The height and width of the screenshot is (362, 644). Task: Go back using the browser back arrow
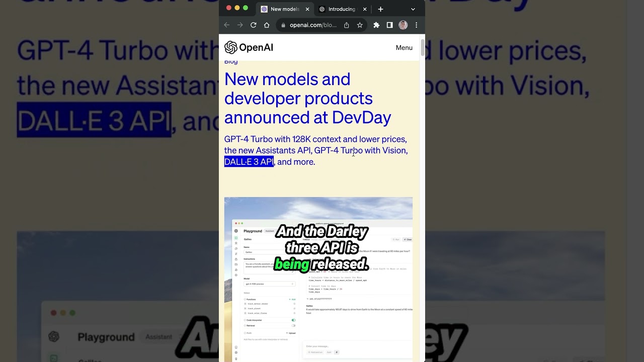point(227,25)
